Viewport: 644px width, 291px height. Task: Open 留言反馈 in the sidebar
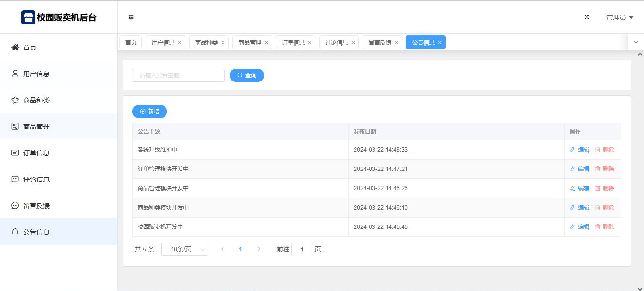(x=36, y=206)
